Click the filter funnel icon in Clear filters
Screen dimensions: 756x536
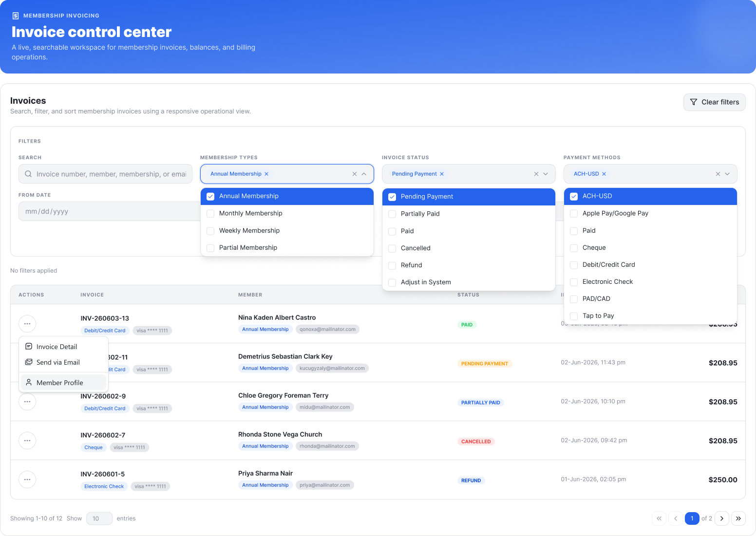coord(694,102)
